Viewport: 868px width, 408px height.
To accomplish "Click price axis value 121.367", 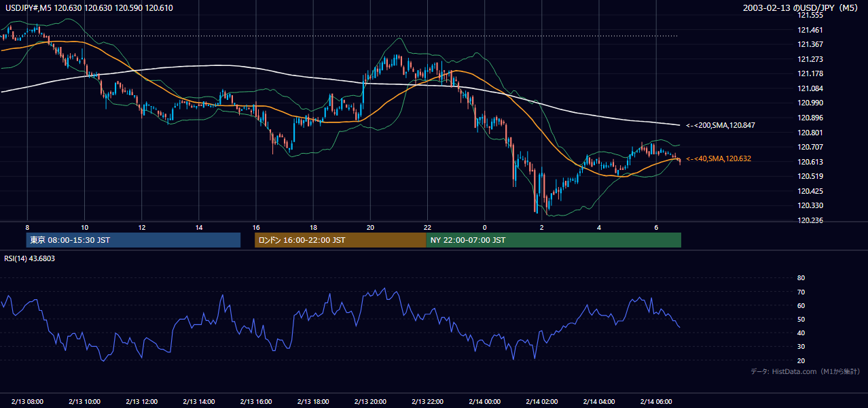I will (810, 44).
